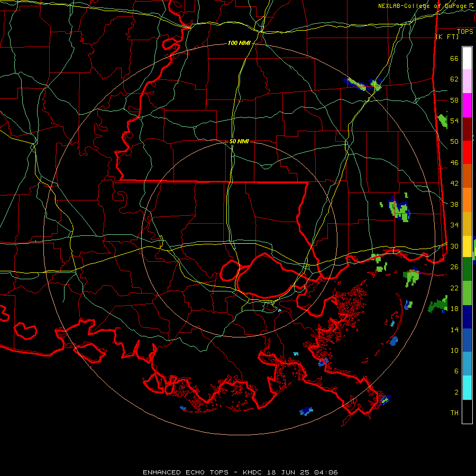Click the legend value 10

click(x=454, y=351)
